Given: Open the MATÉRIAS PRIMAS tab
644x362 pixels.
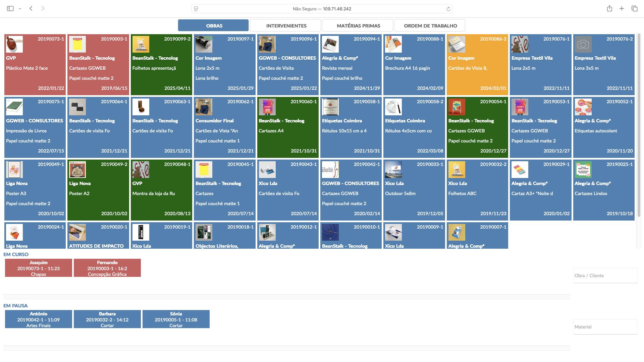Looking at the screenshot, I should tap(358, 25).
